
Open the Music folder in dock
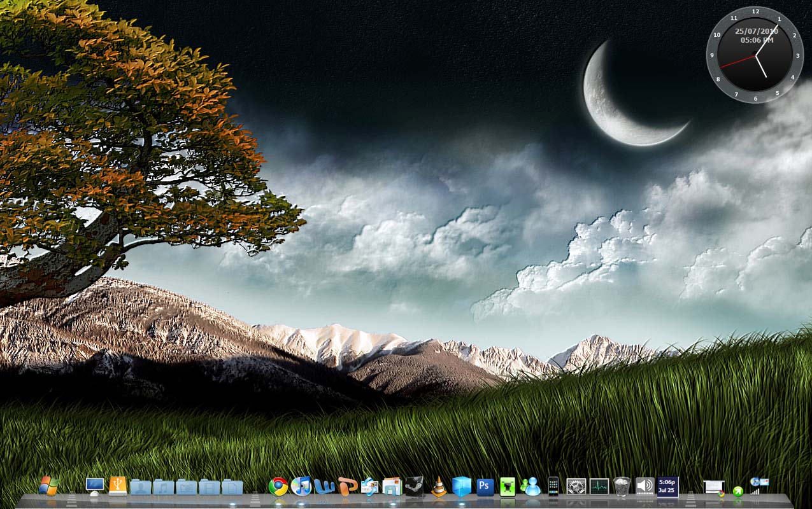164,487
